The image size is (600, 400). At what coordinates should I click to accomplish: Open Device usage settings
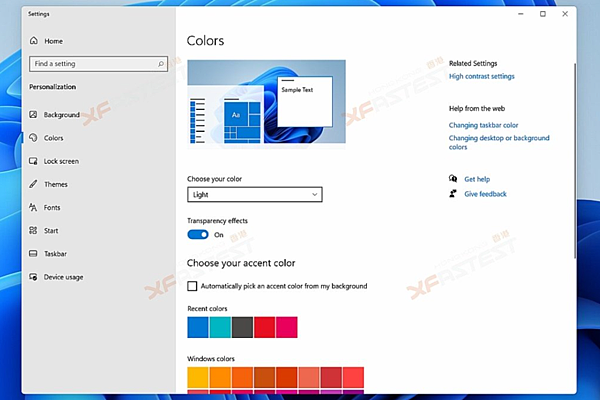pos(63,277)
